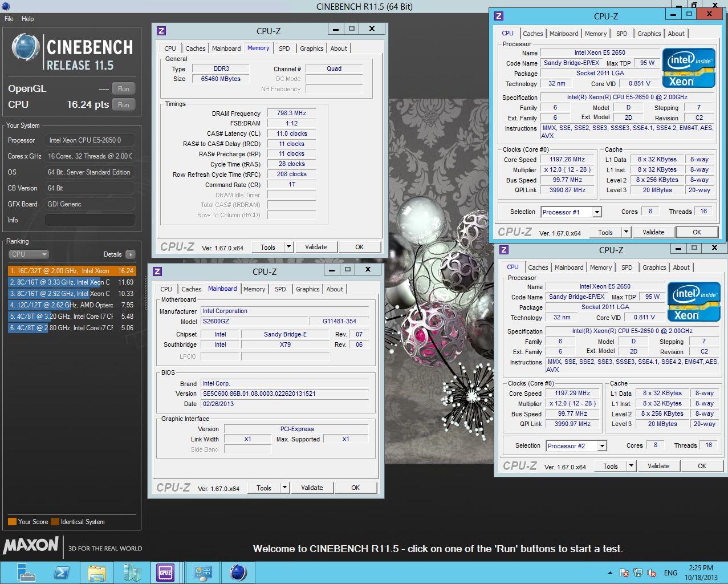
Task: Open Graphics tab in Processor #1 CPU-Z window
Action: tap(649, 34)
